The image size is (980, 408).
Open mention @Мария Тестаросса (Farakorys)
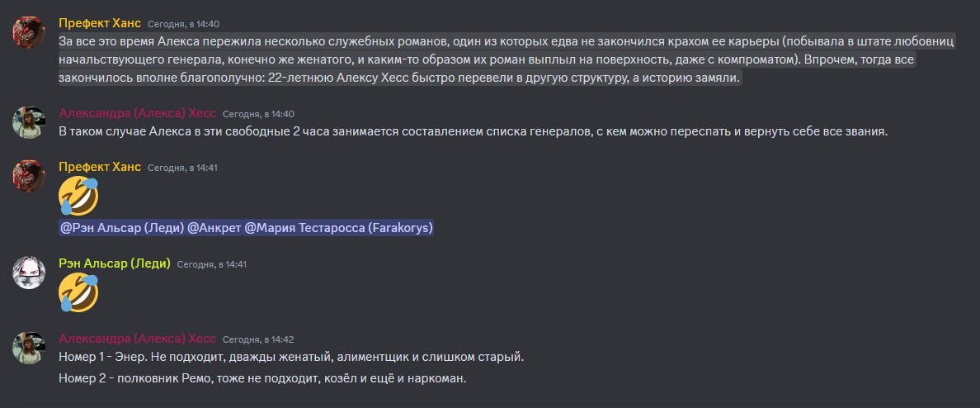339,229
